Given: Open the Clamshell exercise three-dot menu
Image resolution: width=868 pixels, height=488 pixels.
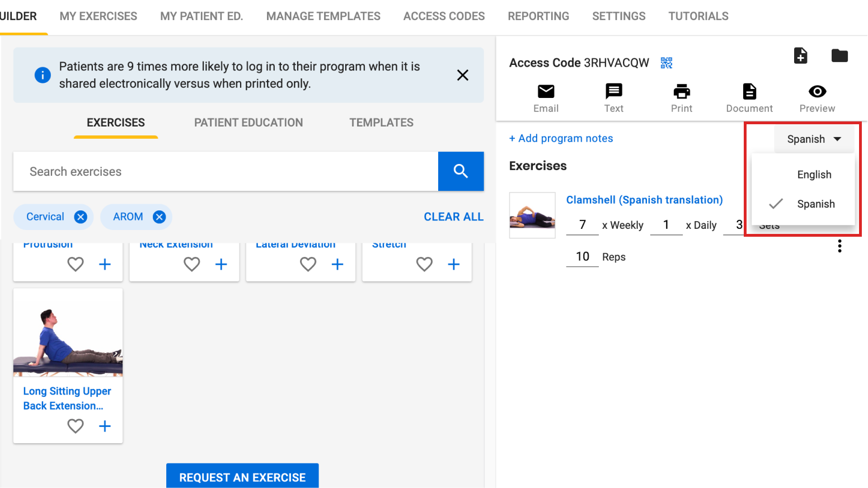Looking at the screenshot, I should (839, 246).
